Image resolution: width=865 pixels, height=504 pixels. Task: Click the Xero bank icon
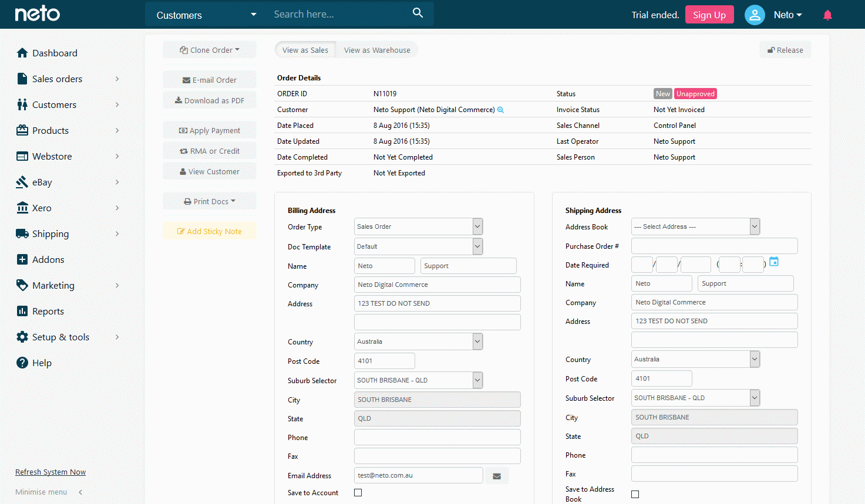pos(22,208)
